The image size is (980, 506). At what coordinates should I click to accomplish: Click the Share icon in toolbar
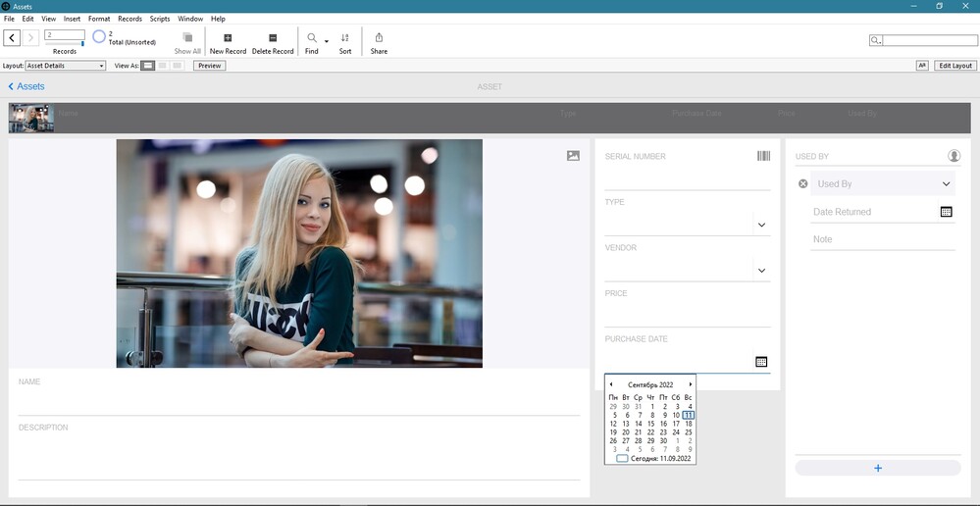tap(379, 38)
